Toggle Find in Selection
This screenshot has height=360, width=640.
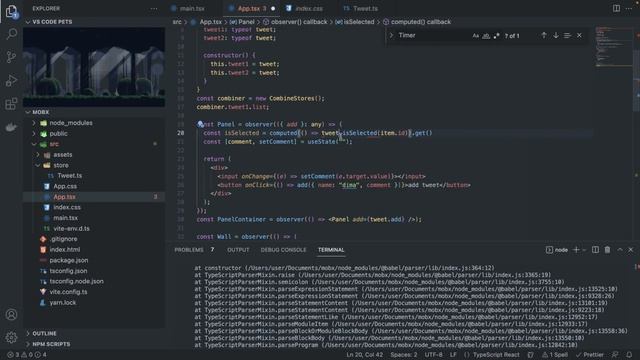[567, 36]
